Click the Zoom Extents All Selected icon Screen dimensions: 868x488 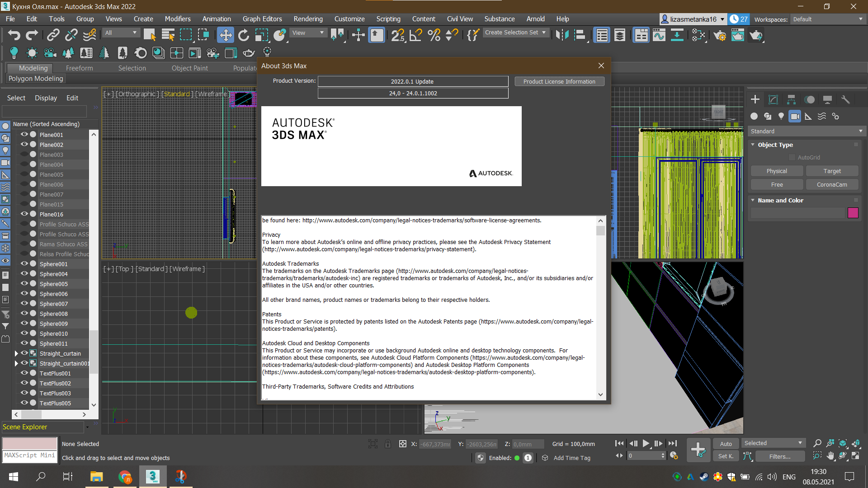(x=855, y=444)
